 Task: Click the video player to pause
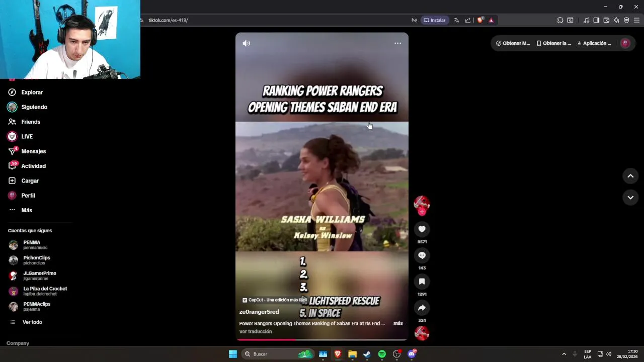pos(322,186)
